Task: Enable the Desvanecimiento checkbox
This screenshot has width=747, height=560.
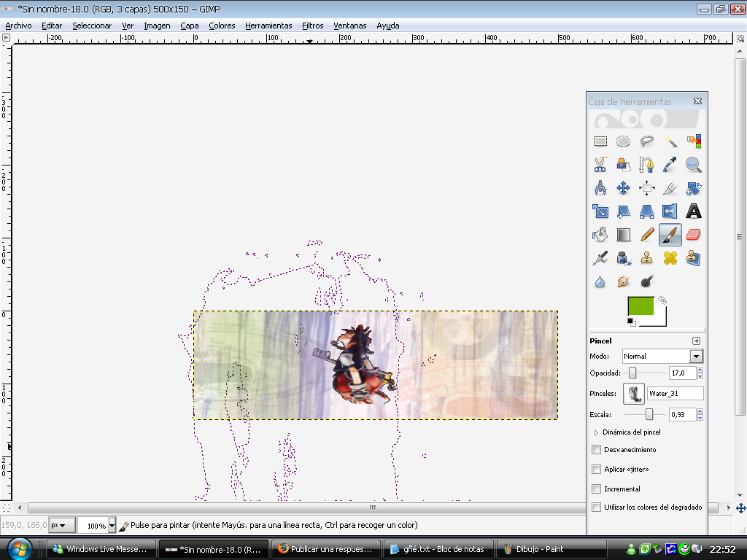Action: point(596,449)
